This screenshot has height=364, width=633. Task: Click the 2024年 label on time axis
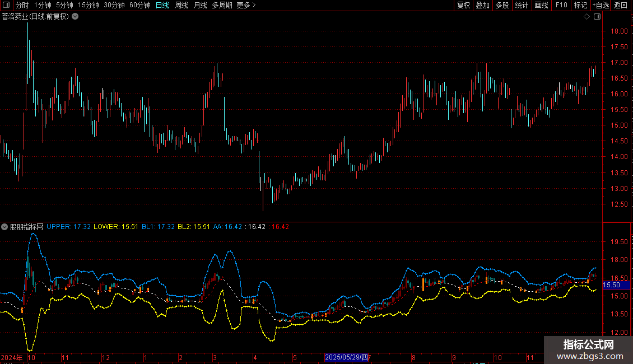pyautogui.click(x=12, y=357)
